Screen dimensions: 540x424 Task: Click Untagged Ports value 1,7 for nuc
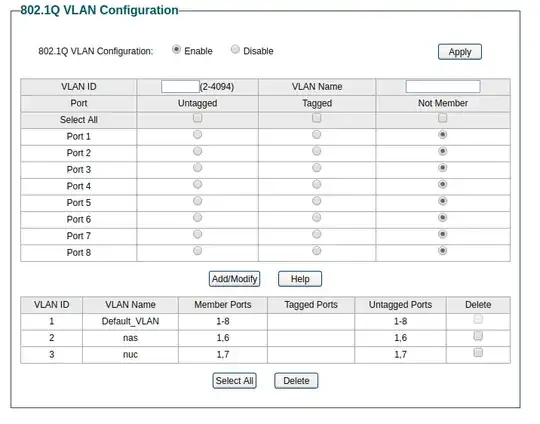pyautogui.click(x=401, y=354)
